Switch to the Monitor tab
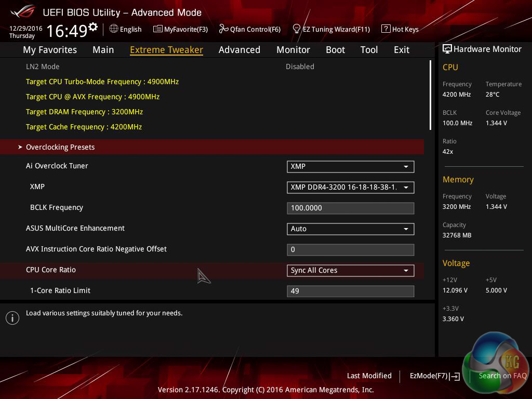Screen dimensions: 532x399 coord(293,50)
